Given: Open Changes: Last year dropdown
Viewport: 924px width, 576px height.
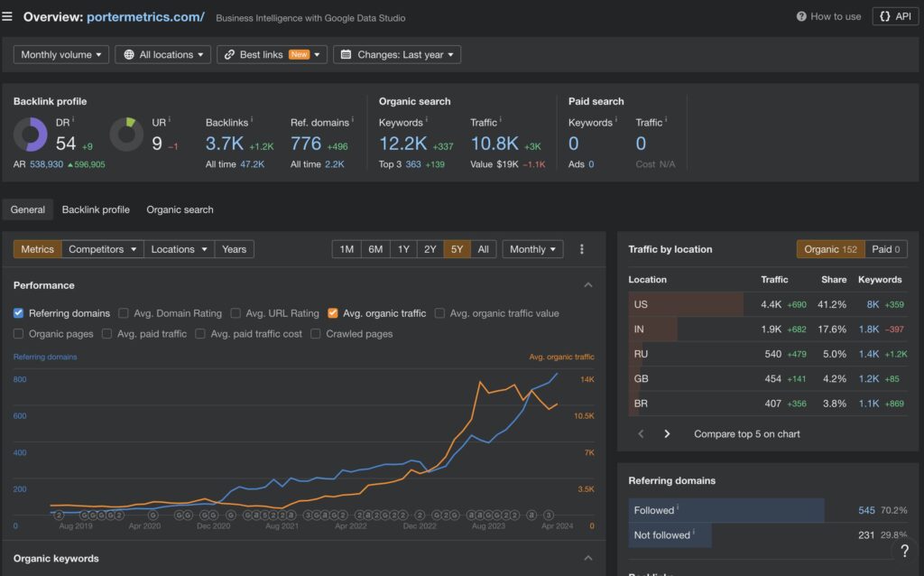Looking at the screenshot, I should point(397,54).
